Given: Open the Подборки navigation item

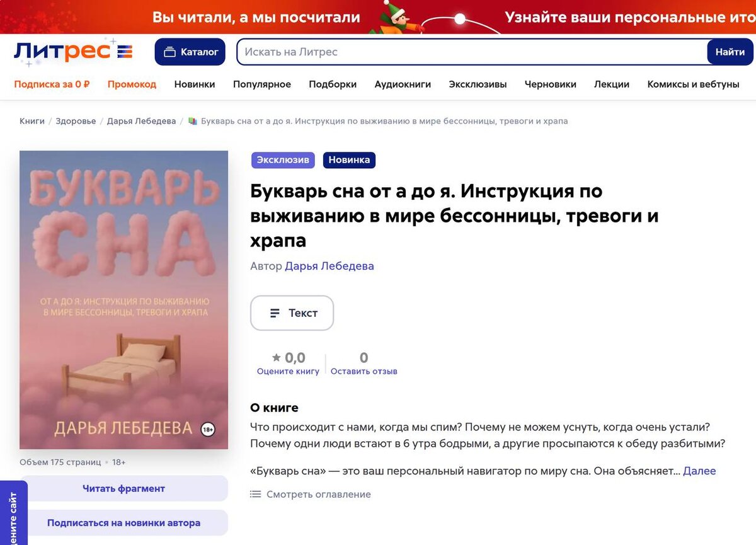Looking at the screenshot, I should tap(333, 84).
